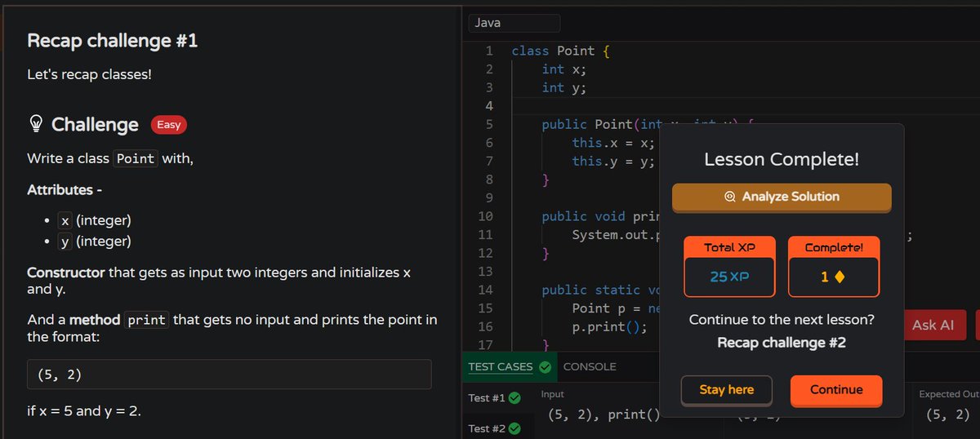
Task: Click the 'Input' column header
Action: click(x=552, y=394)
